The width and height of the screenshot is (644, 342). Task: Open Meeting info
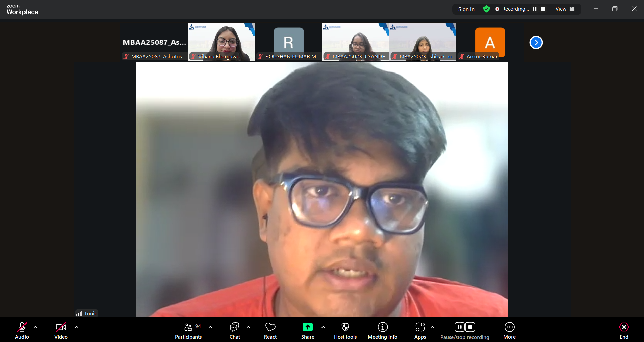[x=383, y=331]
